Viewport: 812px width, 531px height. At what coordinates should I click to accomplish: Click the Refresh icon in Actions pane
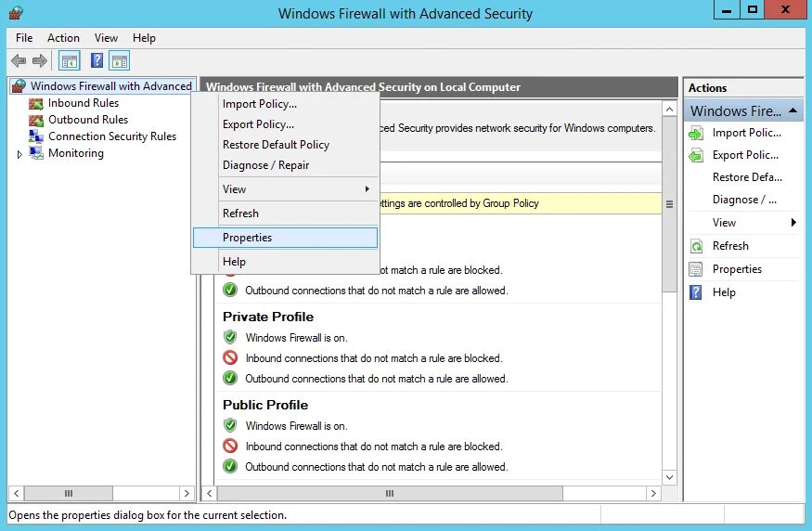[696, 246]
